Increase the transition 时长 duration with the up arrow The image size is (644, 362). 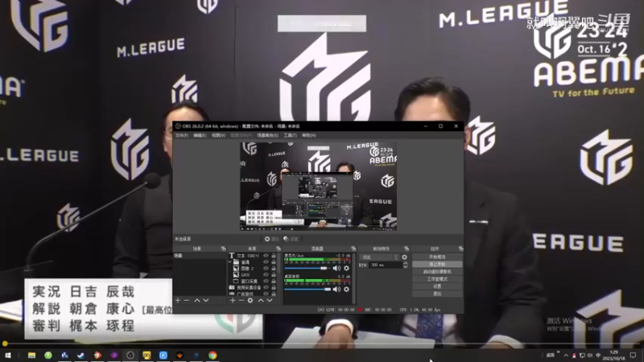pos(406,264)
